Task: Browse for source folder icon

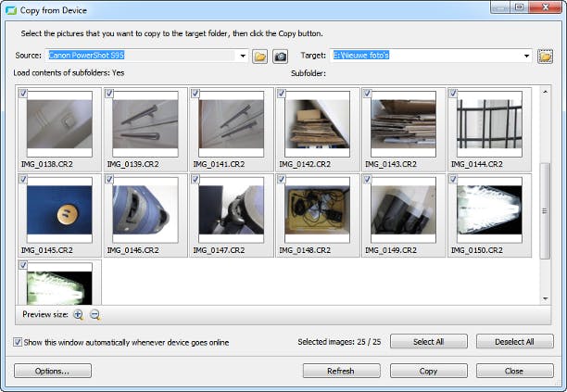Action: tap(259, 57)
